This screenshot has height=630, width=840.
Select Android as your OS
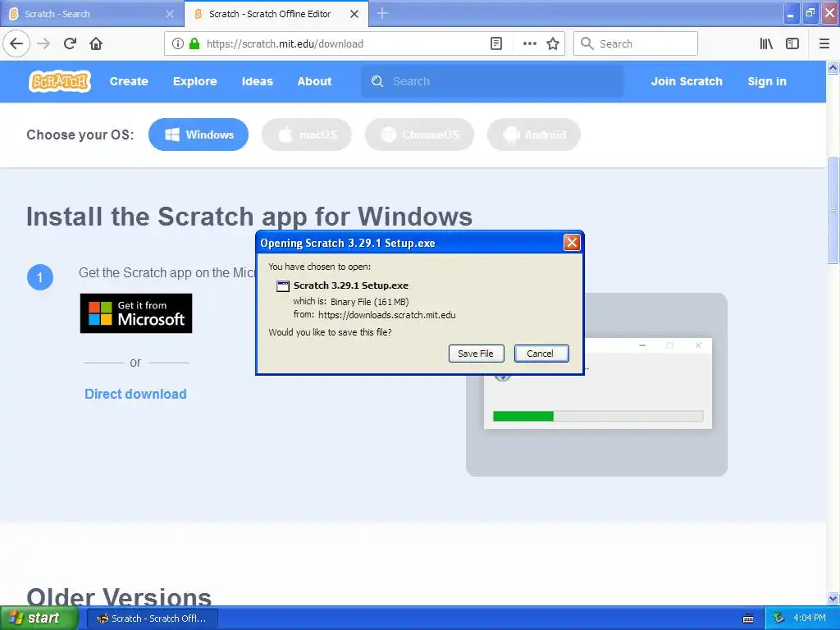[x=533, y=135]
